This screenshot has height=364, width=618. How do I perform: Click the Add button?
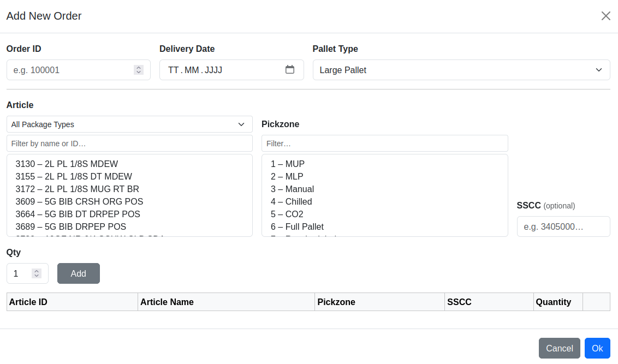point(79,273)
